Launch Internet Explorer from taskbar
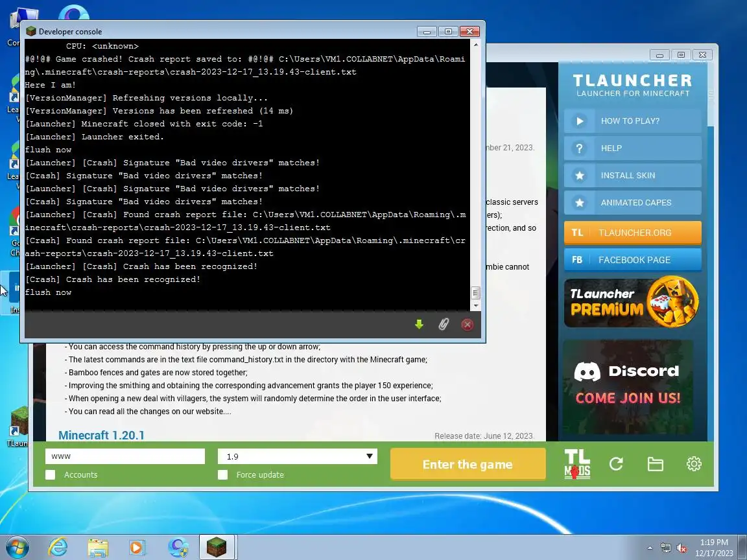Viewport: 747px width, 560px height. click(x=58, y=547)
